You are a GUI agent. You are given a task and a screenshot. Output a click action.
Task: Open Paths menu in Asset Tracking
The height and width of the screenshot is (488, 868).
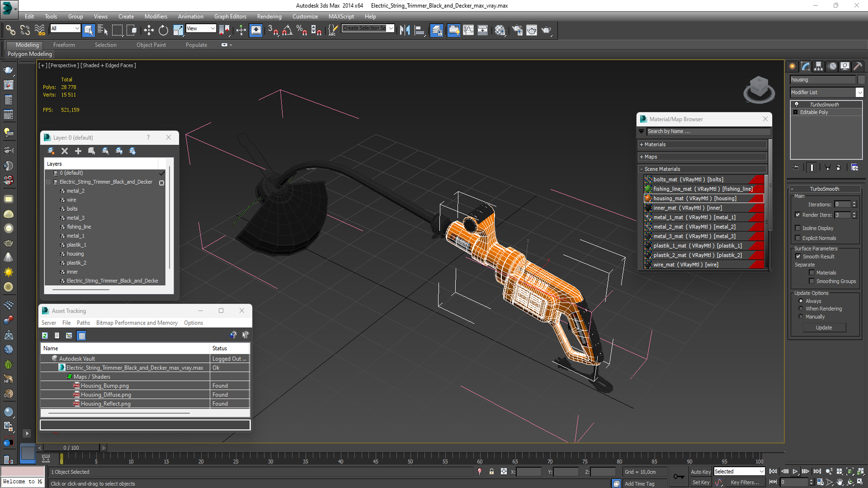[83, 323]
